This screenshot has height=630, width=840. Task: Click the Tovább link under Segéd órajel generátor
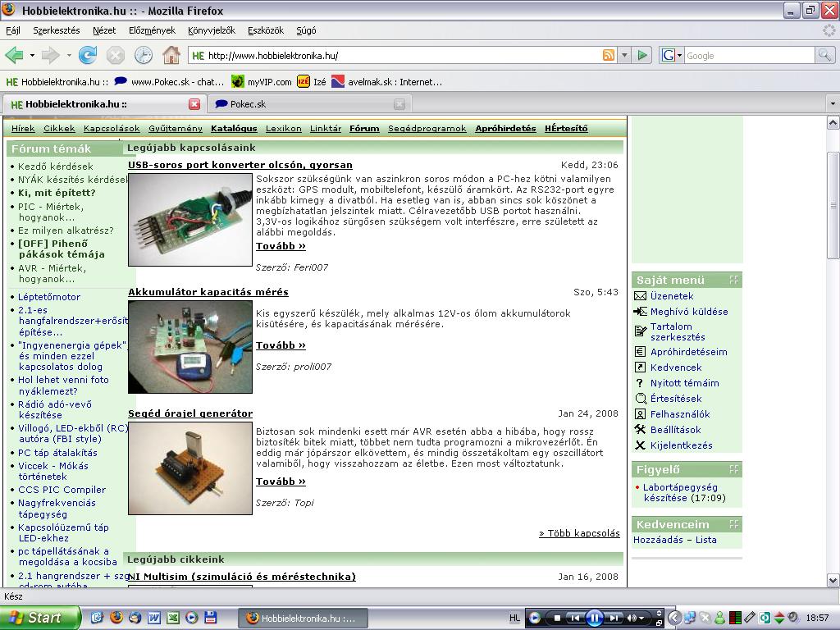pyautogui.click(x=281, y=482)
